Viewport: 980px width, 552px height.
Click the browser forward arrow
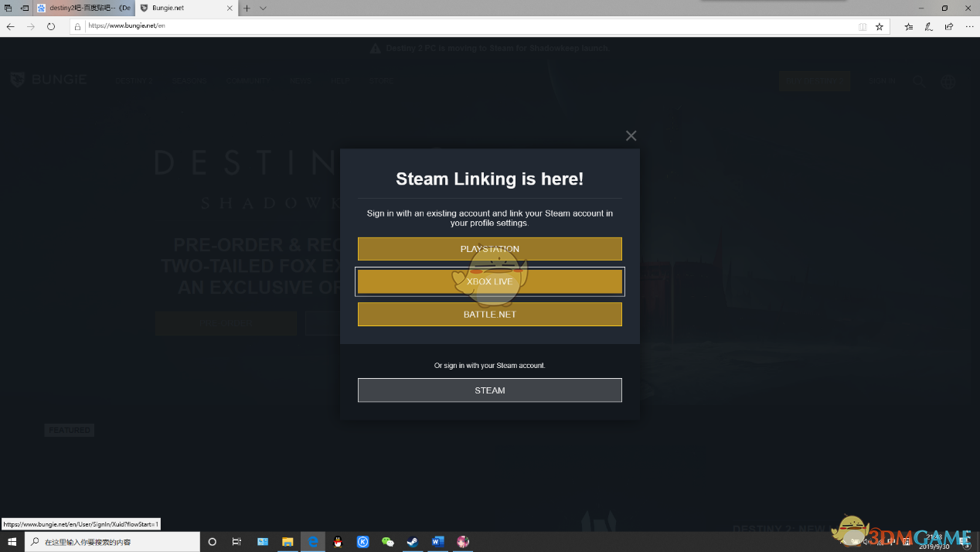pos(30,26)
